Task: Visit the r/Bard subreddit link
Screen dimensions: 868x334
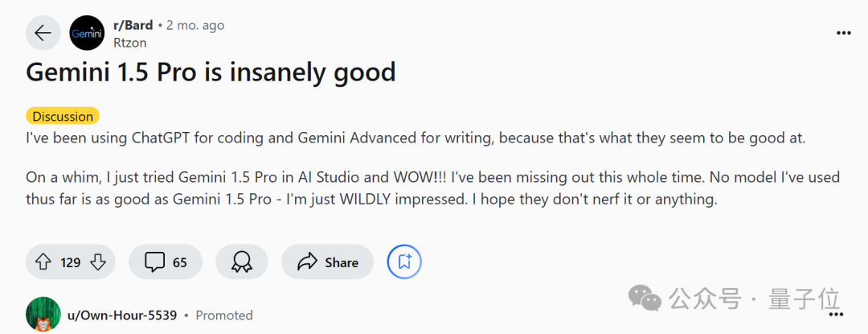Action: (134, 25)
